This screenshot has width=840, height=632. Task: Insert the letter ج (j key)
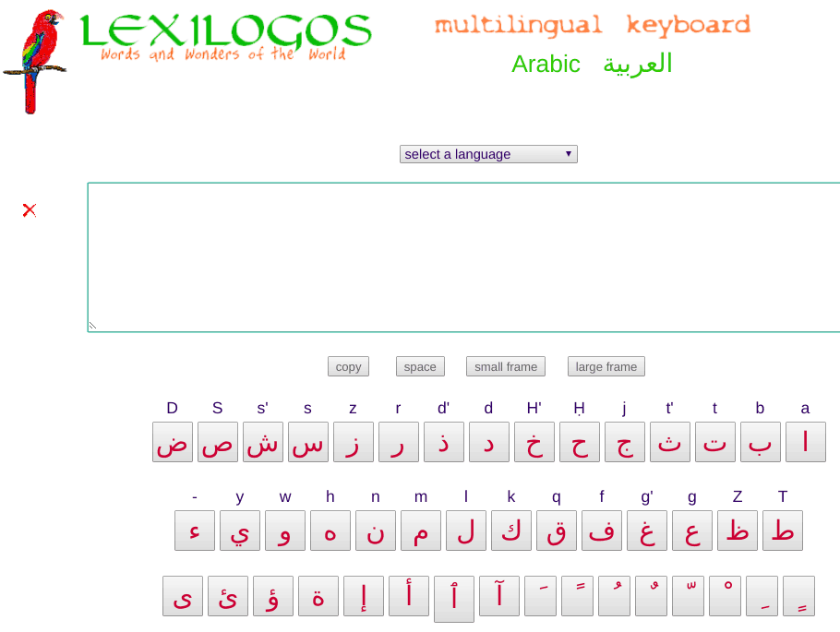click(625, 442)
